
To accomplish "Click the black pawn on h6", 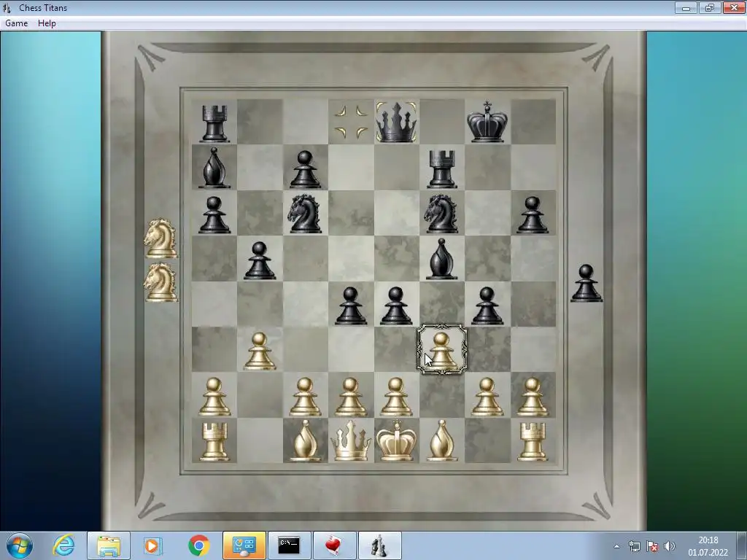I will point(532,215).
